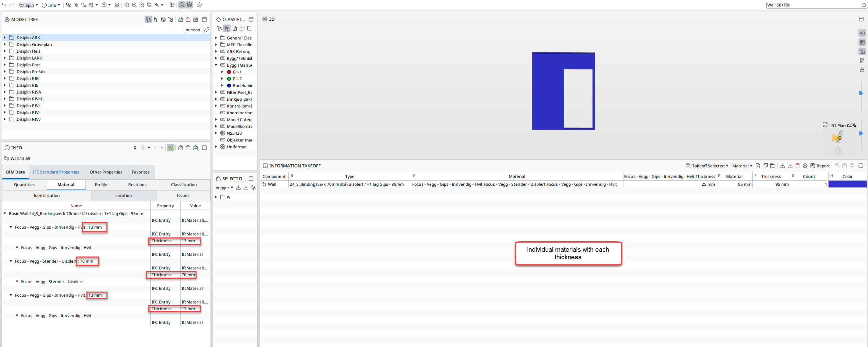The image size is (868, 347).
Task: Click the split view grid icon
Action: [172, 5]
